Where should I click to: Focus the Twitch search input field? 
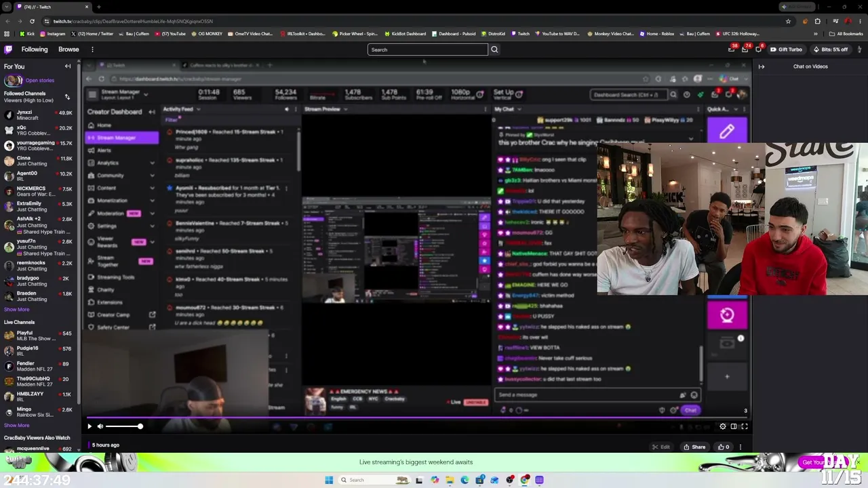(427, 49)
